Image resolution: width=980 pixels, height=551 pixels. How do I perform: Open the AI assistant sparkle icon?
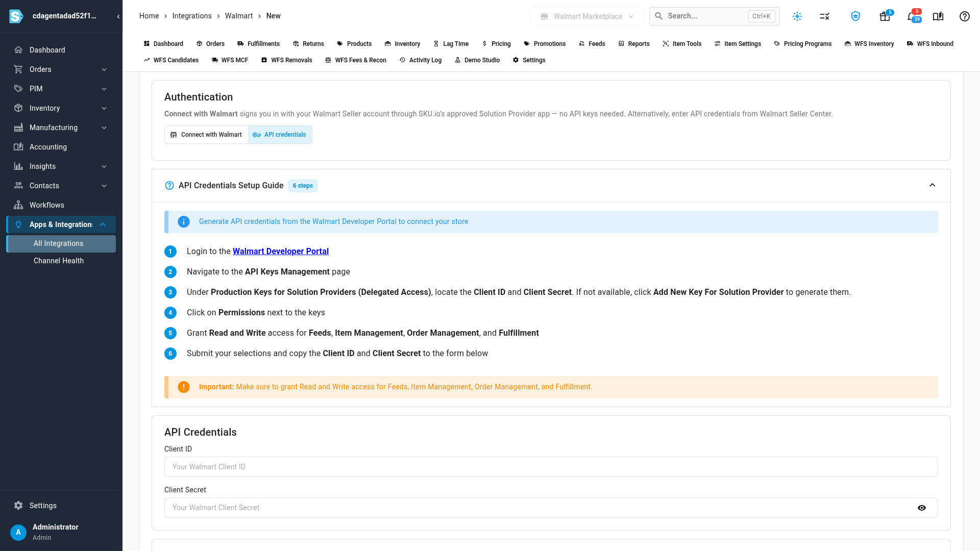click(x=797, y=16)
